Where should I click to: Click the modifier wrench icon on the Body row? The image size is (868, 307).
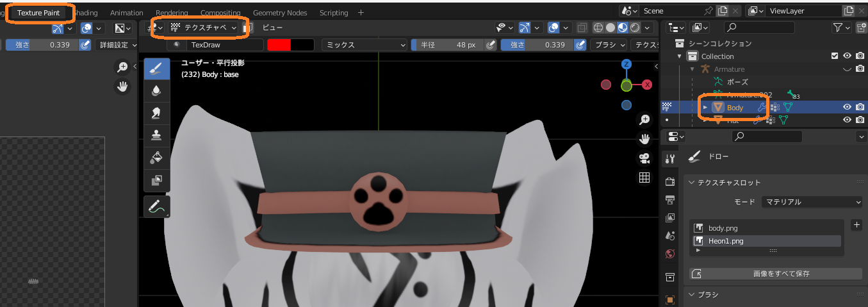pyautogui.click(x=761, y=107)
